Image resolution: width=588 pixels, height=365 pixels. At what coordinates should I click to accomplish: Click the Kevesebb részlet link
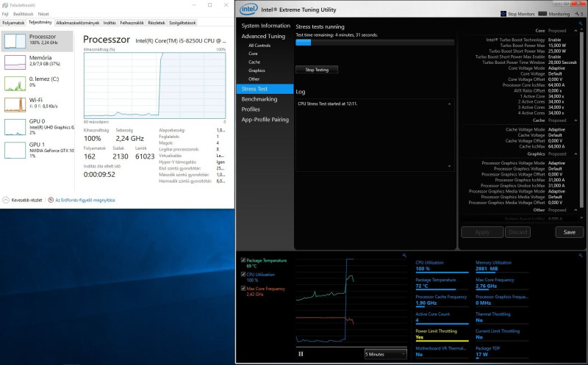click(27, 200)
